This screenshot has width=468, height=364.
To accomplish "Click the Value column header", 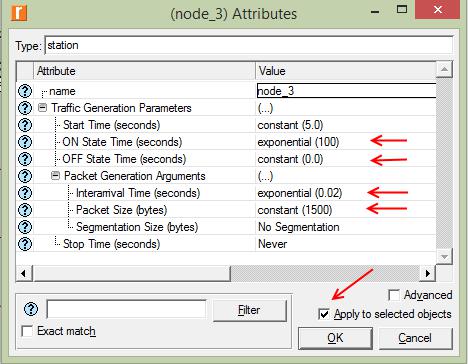I will 346,71.
